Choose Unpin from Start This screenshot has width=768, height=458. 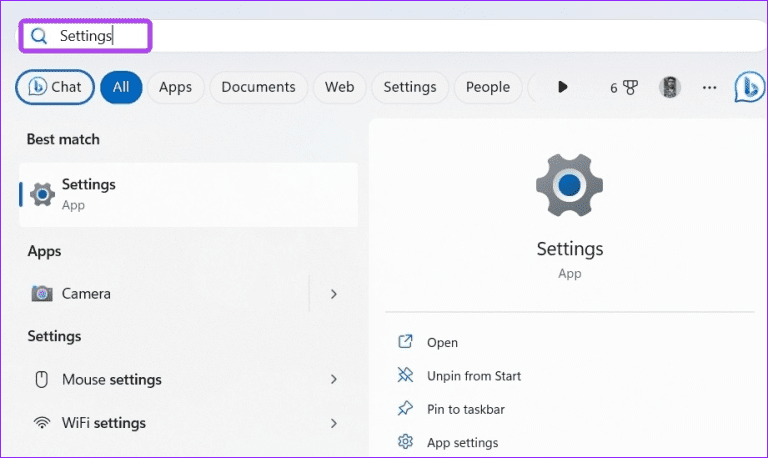[x=473, y=376]
